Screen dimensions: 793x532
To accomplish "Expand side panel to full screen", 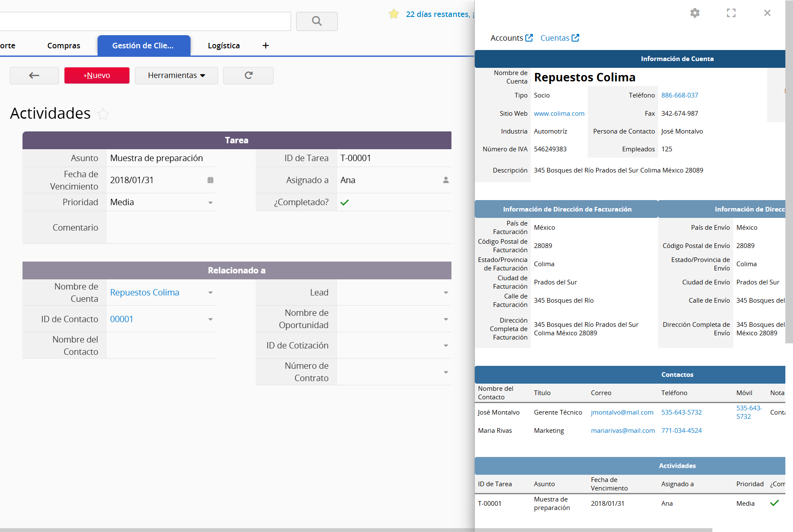I will pyautogui.click(x=731, y=13).
